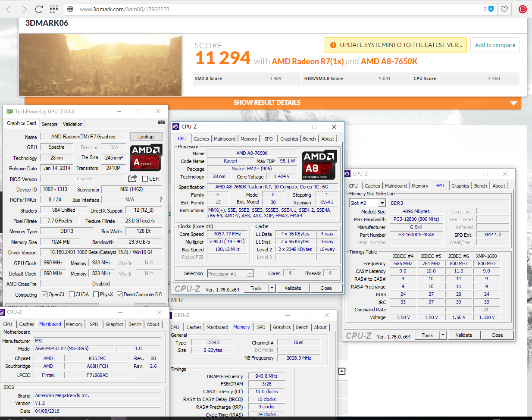This screenshot has width=532, height=420.
Task: Click Bus Interface question mark
Action: coord(161,200)
